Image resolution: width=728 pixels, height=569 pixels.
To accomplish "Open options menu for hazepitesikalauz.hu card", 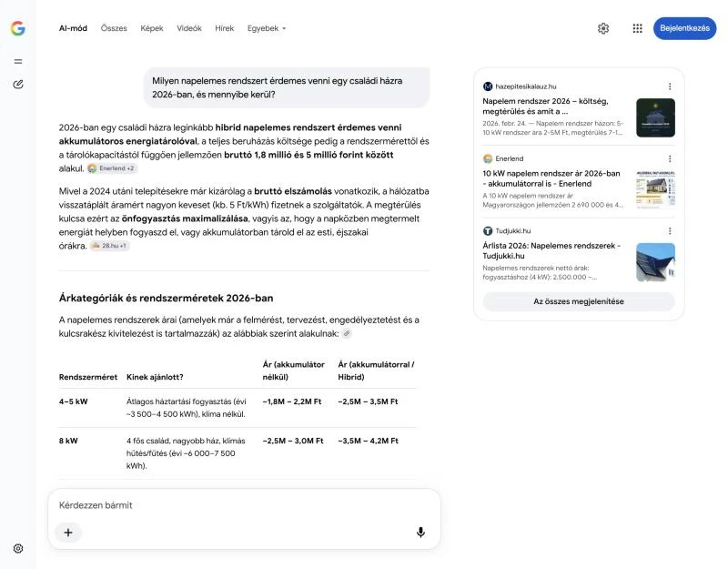I will point(670,86).
